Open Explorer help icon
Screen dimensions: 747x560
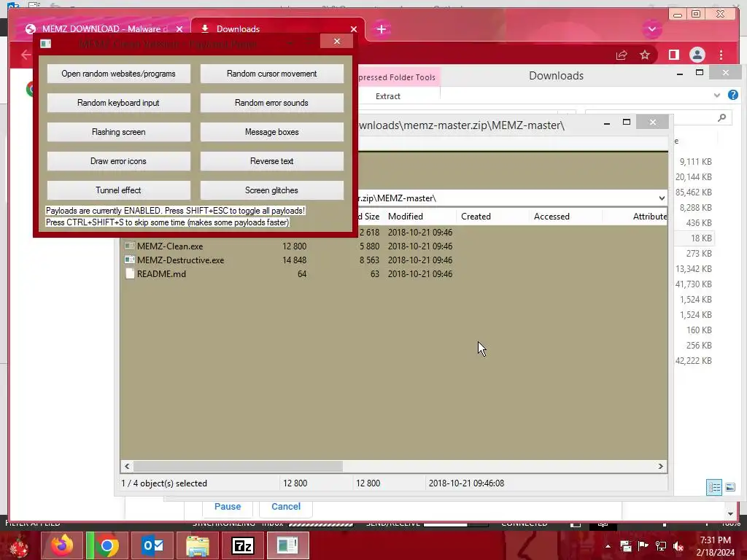pos(732,96)
